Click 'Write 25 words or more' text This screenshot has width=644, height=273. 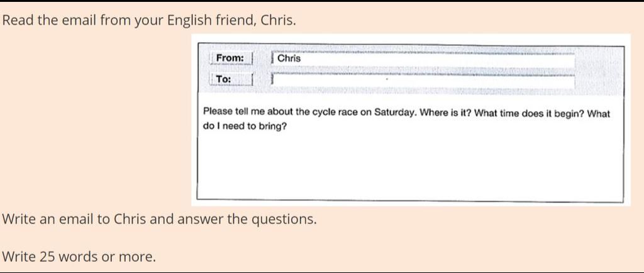(79, 257)
